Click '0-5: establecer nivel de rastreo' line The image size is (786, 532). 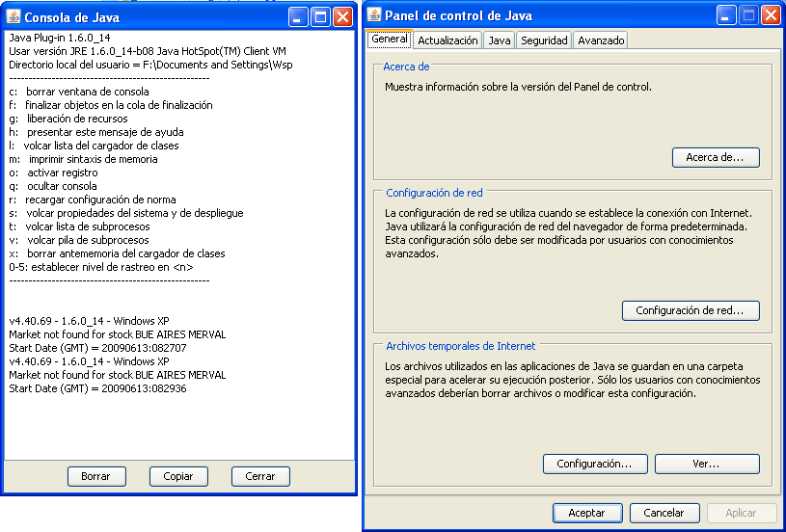coord(101,268)
